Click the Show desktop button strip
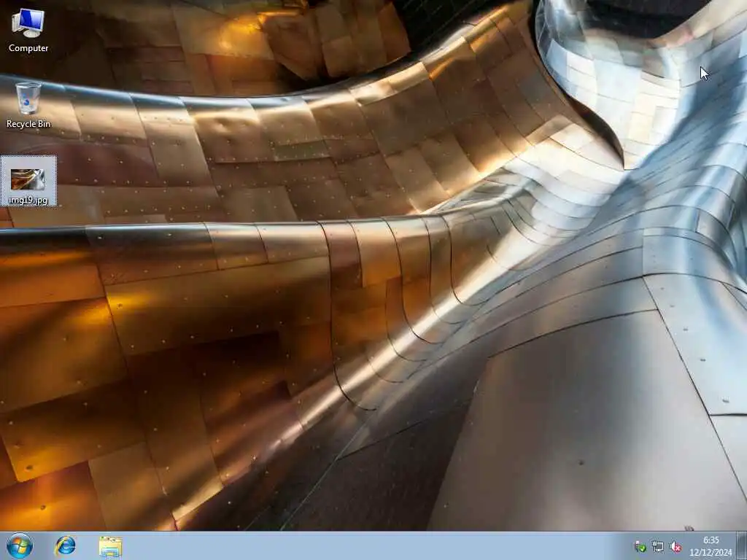 (742, 546)
